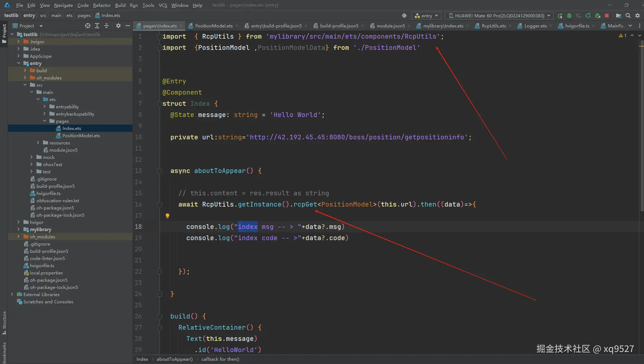Image resolution: width=644 pixels, height=364 pixels.
Task: Toggle the Structure side tool window
Action: point(4,322)
